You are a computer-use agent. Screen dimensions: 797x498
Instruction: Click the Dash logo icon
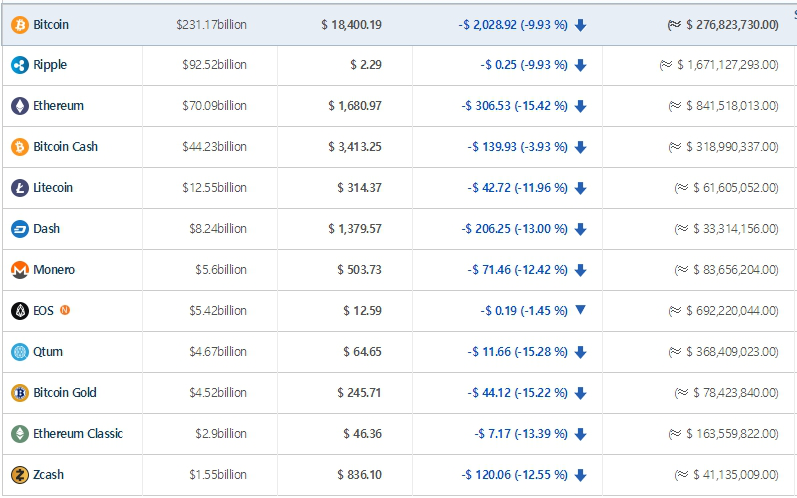tap(19, 229)
